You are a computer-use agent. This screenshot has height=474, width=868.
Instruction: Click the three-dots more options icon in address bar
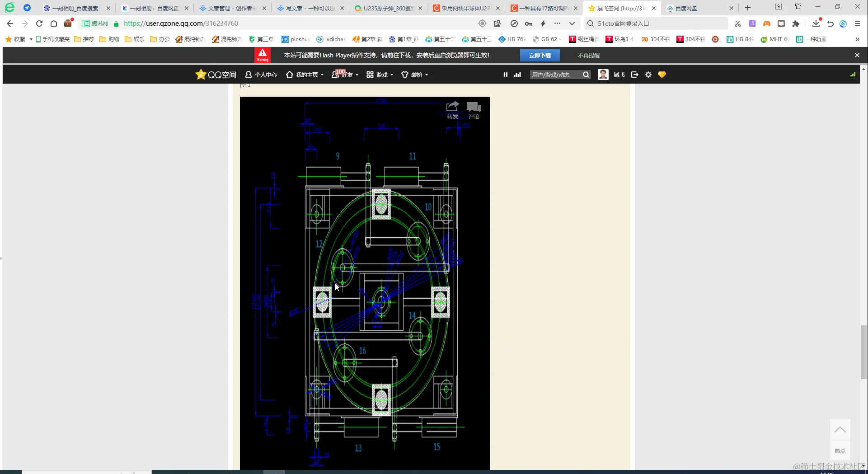(557, 23)
